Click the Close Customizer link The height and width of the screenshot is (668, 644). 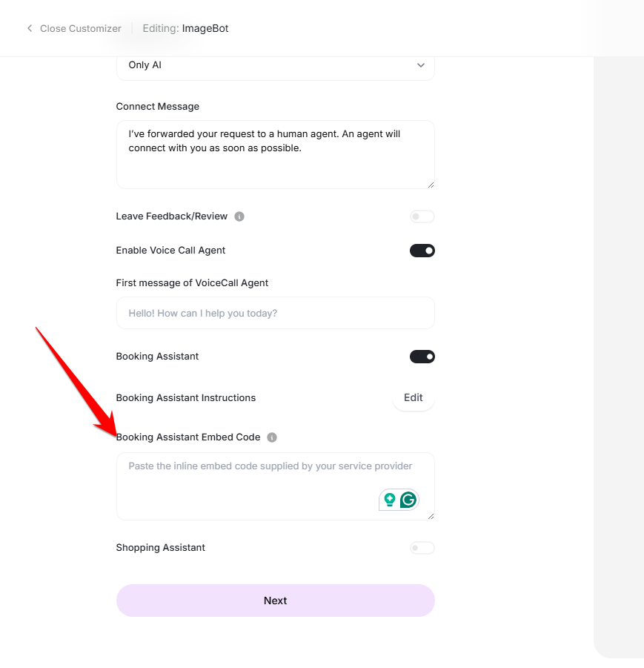pos(80,29)
